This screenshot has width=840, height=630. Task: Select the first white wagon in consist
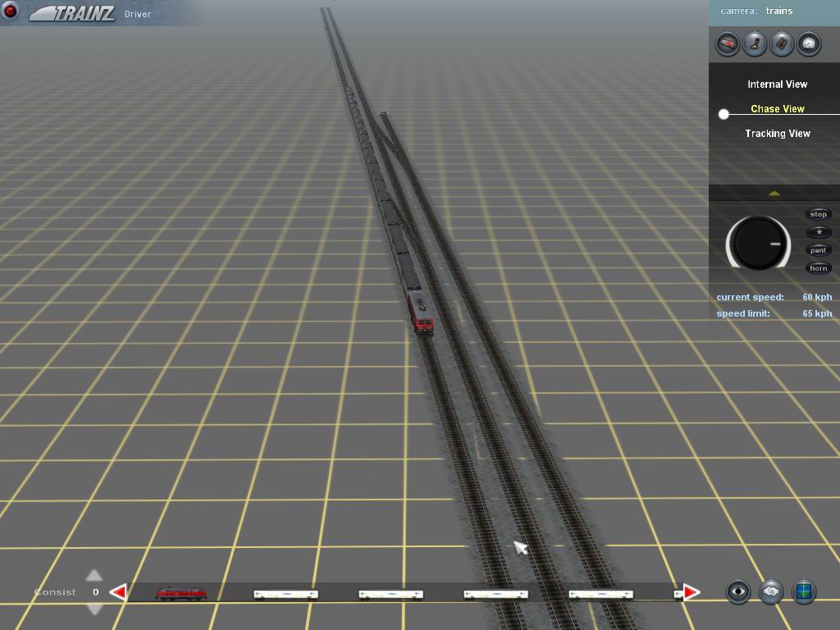pos(285,594)
